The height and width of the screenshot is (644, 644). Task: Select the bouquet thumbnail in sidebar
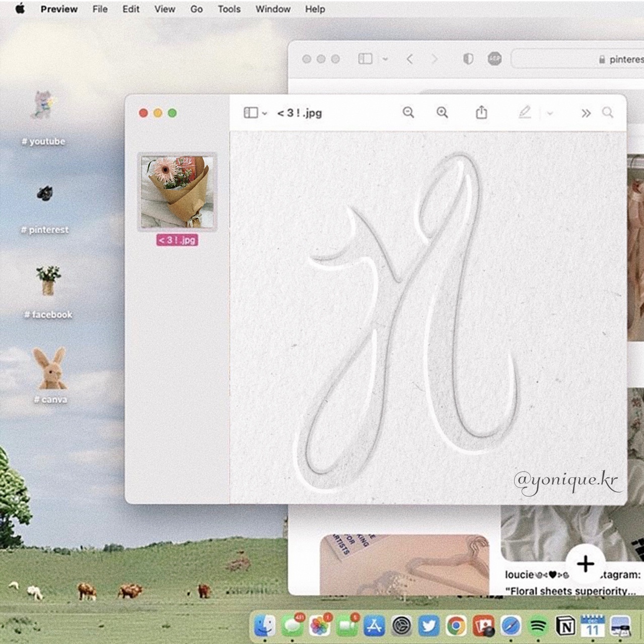[x=177, y=192]
